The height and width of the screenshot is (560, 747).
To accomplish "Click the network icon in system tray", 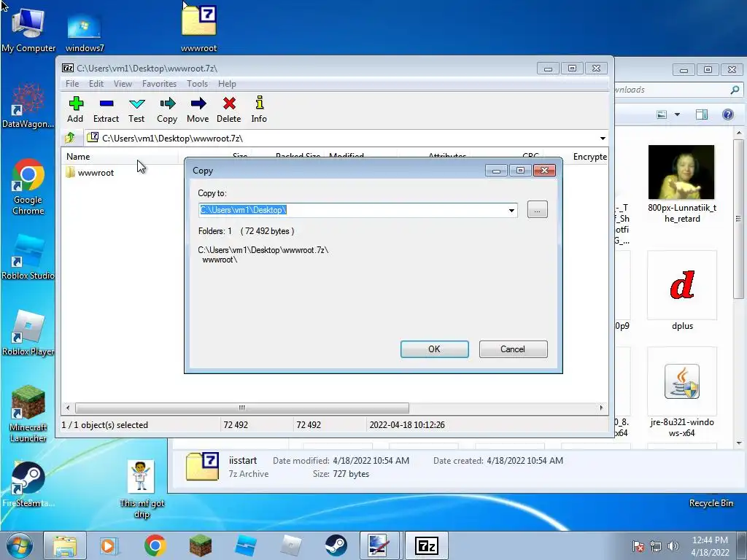I will [x=656, y=546].
